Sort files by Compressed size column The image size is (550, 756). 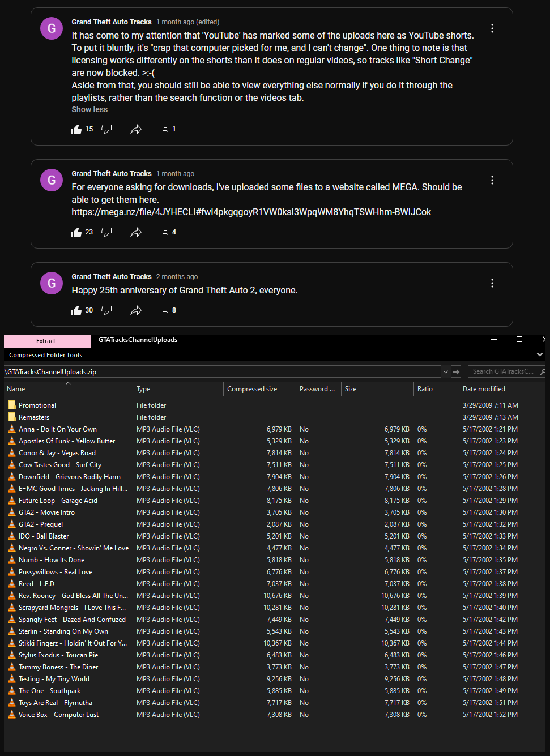pos(260,389)
